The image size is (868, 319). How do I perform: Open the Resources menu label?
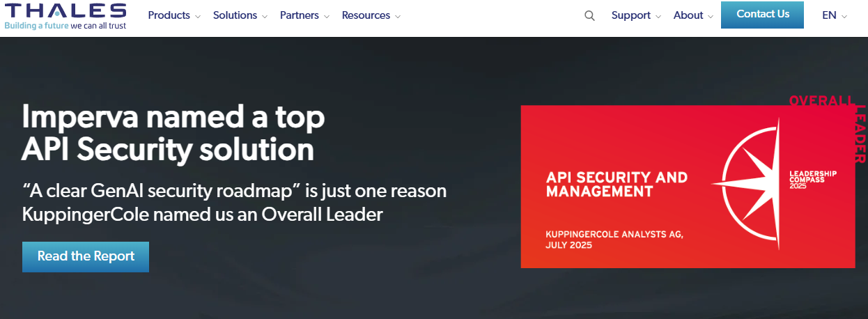367,15
